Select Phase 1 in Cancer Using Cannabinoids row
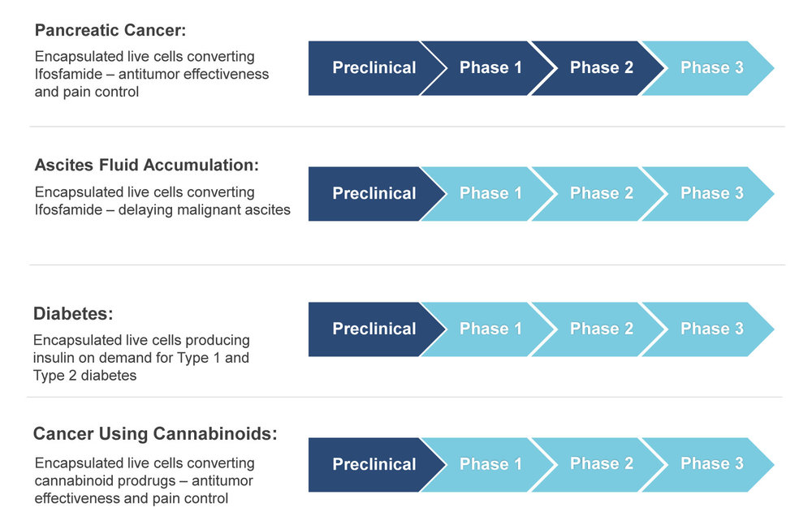 [x=490, y=464]
